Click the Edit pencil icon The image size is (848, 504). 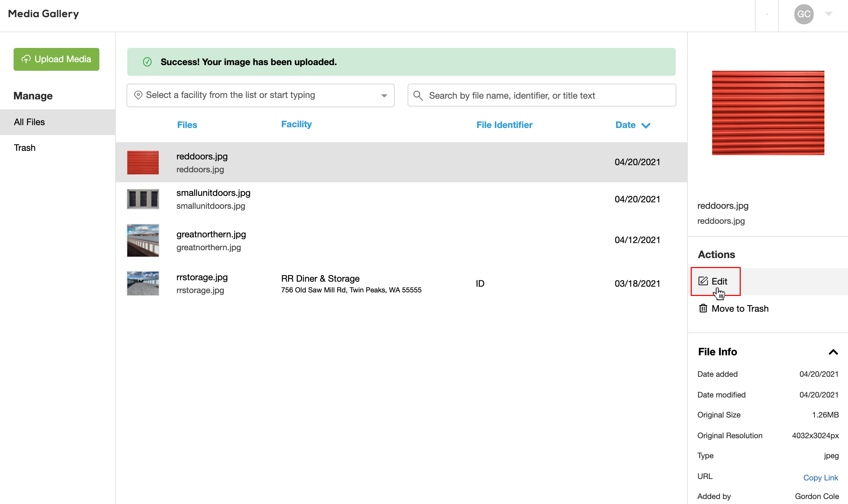tap(703, 281)
